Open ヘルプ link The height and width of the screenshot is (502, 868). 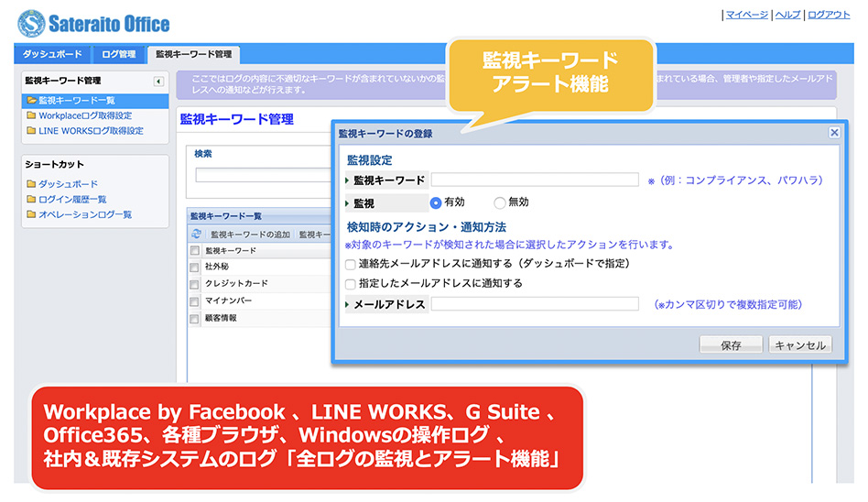click(x=787, y=15)
